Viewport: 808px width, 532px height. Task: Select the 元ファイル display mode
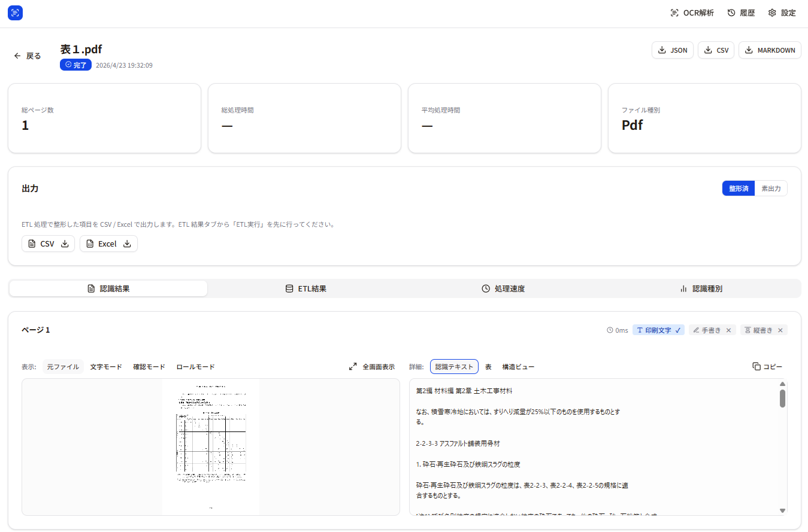click(63, 367)
